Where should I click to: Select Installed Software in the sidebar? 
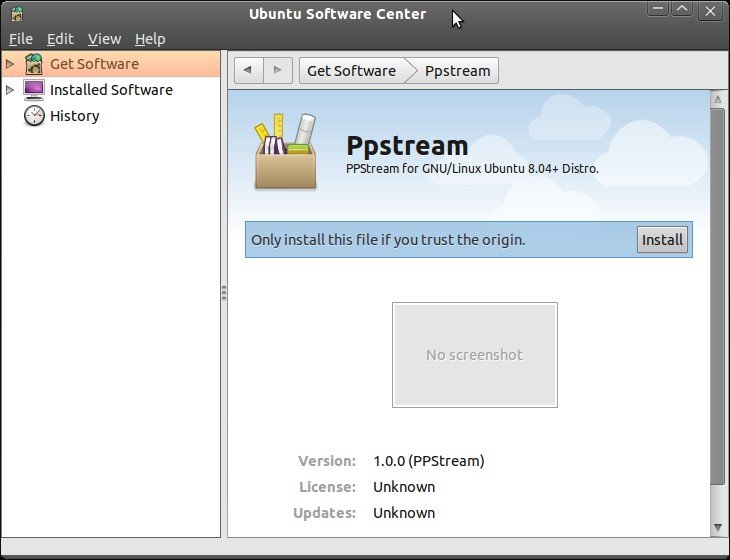tap(111, 90)
